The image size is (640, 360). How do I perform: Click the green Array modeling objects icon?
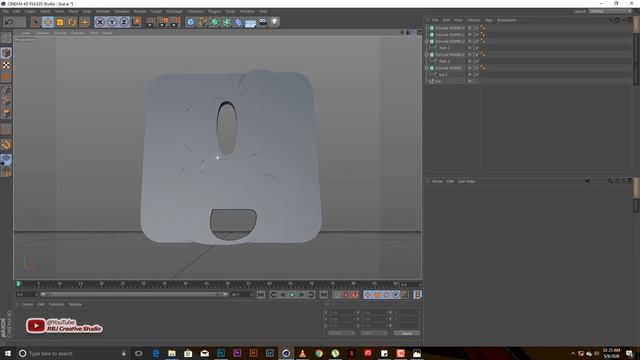[x=227, y=22]
